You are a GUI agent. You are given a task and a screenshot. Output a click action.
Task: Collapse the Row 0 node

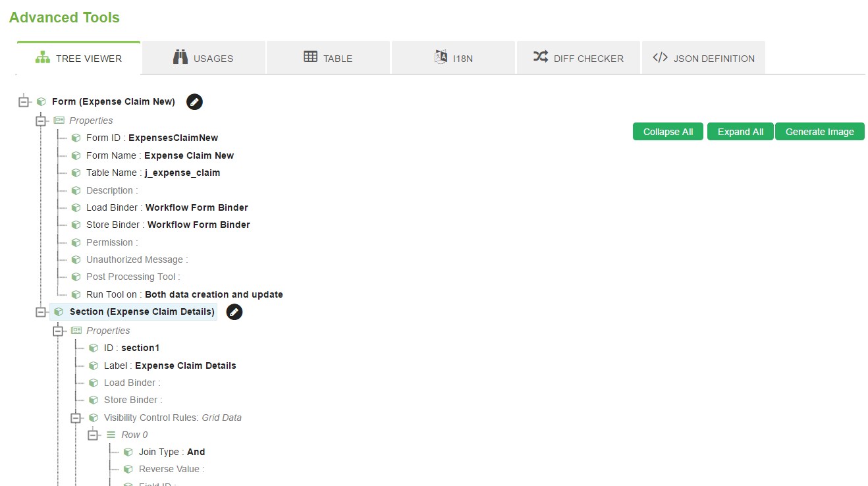[94, 435]
